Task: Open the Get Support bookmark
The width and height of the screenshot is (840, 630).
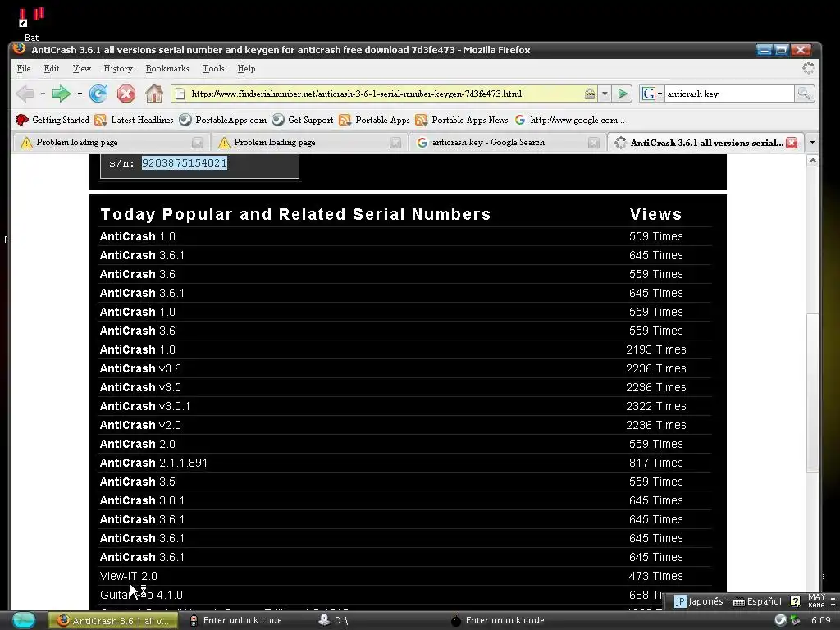Action: click(x=303, y=120)
